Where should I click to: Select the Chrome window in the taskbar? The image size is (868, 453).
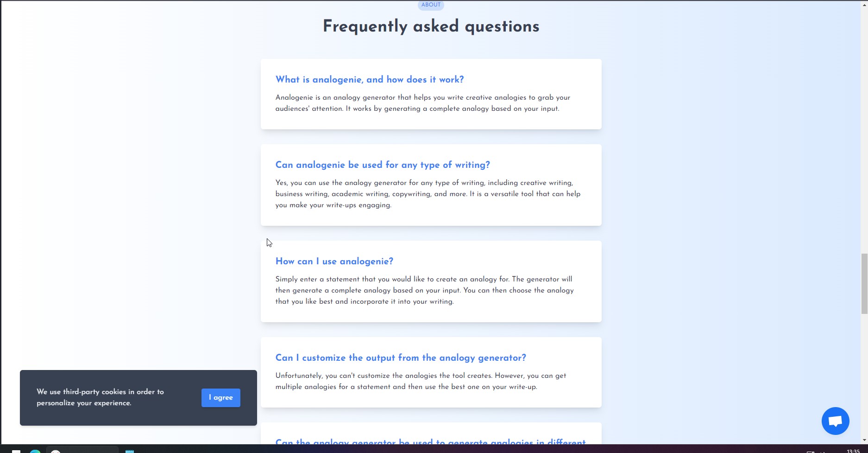point(82,450)
